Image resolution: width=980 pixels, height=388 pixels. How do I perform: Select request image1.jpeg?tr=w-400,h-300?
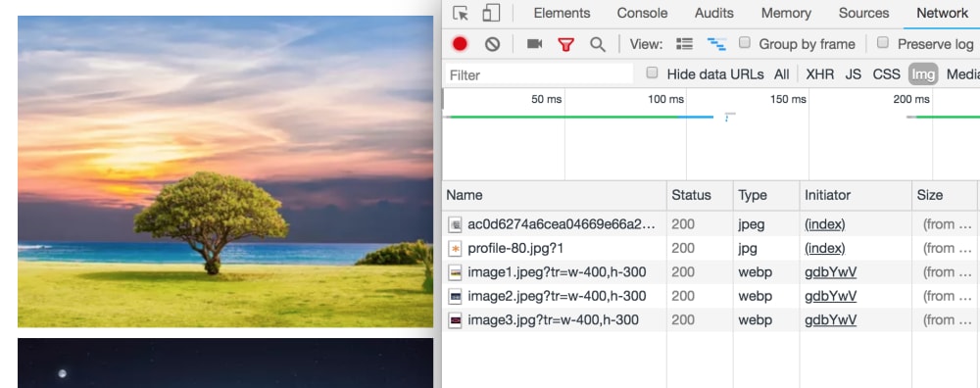click(557, 272)
